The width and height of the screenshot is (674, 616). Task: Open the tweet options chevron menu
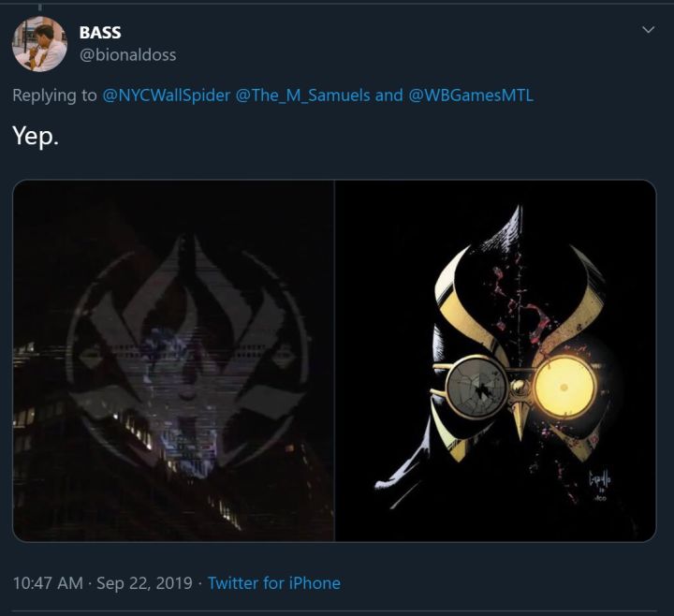(647, 31)
